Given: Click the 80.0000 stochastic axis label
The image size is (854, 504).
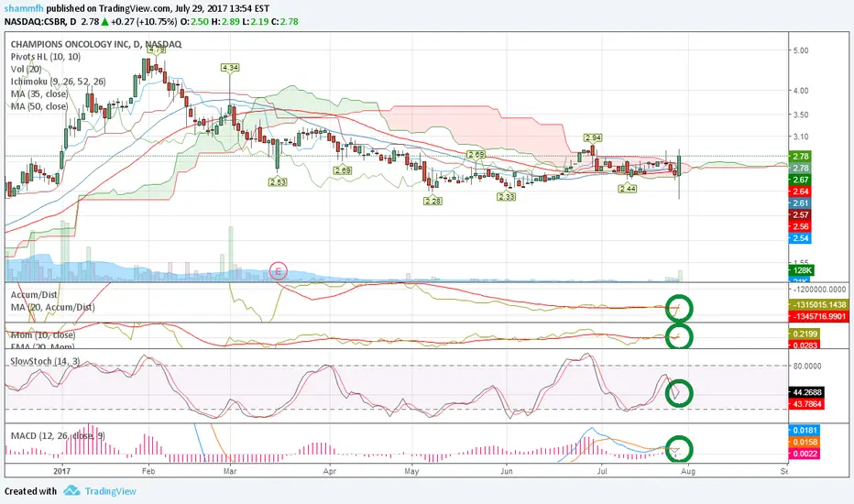Looking at the screenshot, I should pos(807,367).
